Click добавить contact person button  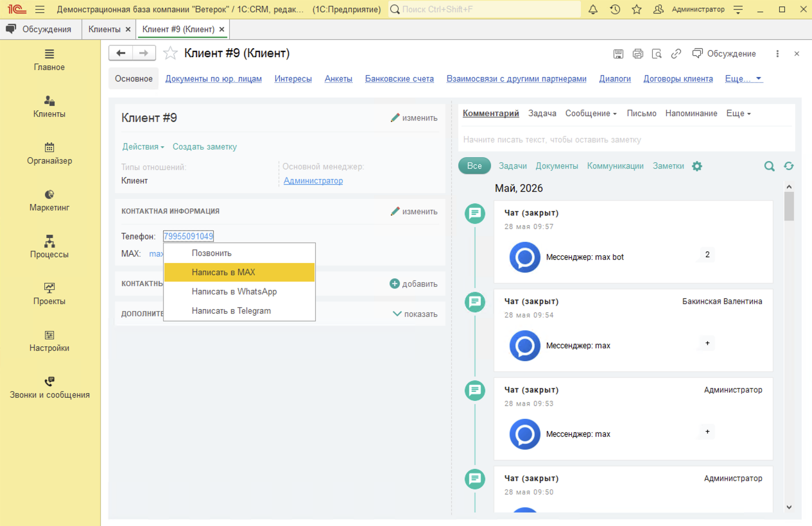(413, 284)
